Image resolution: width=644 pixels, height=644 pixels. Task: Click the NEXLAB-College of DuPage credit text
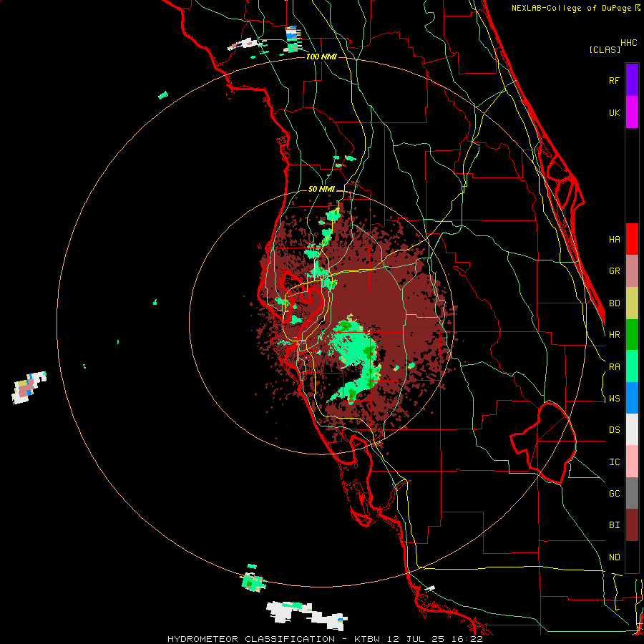click(x=572, y=8)
